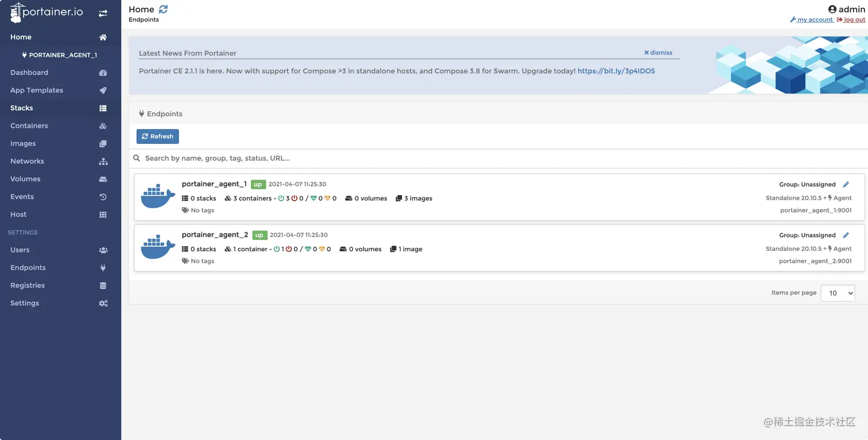Click the blue Refresh button
The image size is (868, 440).
click(x=158, y=137)
